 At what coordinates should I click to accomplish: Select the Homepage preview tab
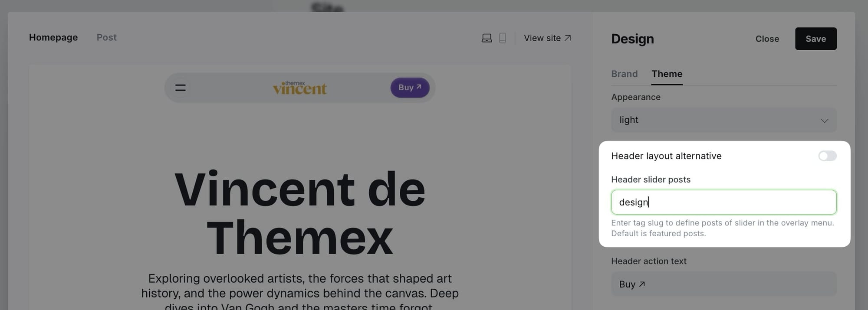53,37
